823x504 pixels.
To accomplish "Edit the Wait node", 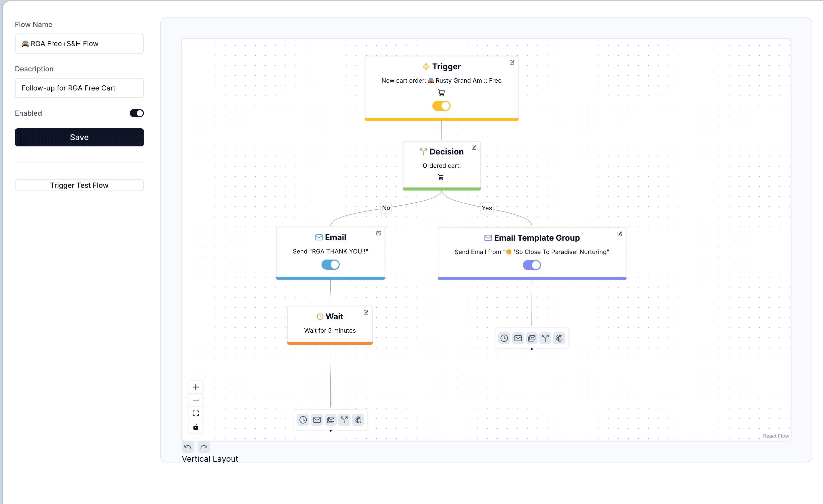I will (x=366, y=312).
